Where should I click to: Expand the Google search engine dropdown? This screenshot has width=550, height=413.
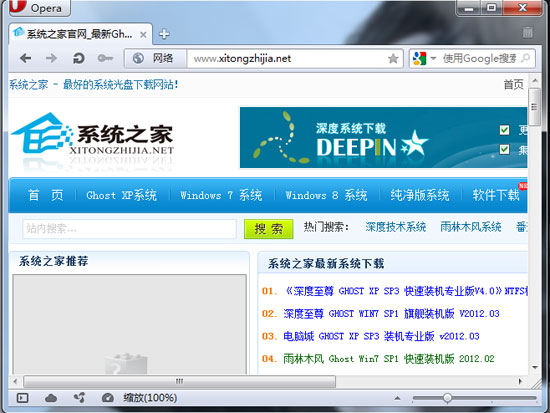[x=433, y=58]
